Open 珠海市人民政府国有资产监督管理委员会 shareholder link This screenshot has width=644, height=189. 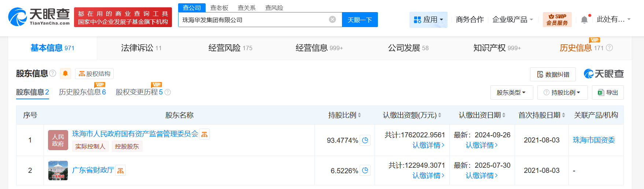point(135,134)
